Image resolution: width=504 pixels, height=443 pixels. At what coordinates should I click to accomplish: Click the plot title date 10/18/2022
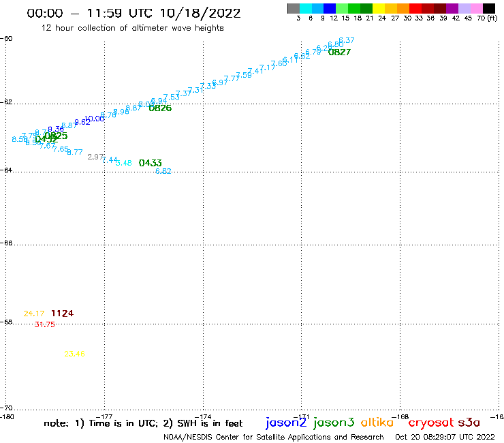coord(200,14)
